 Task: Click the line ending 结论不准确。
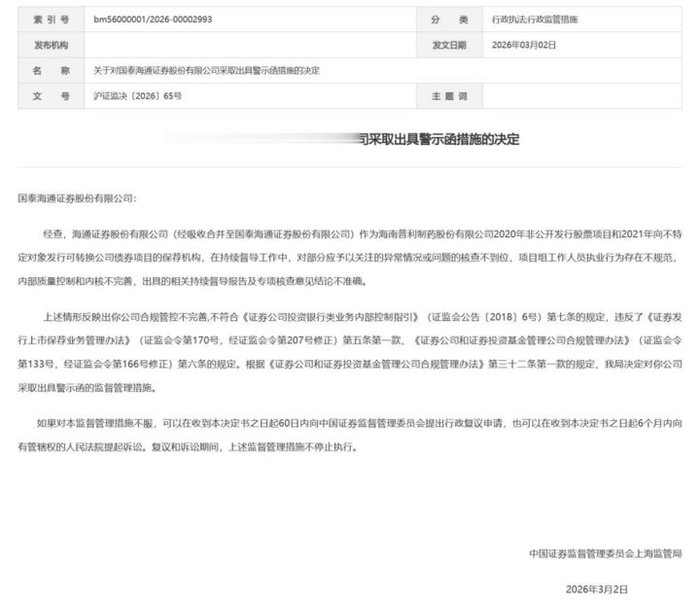[192, 281]
